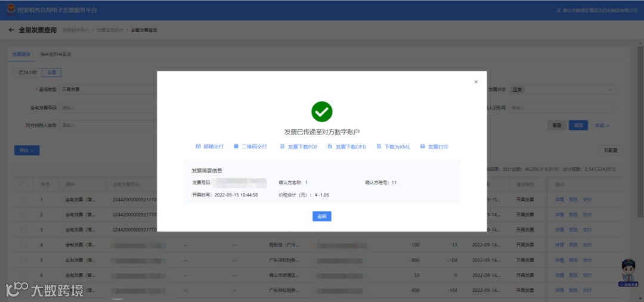Tick the checkbox for row 1
Screen dimensions: 644x302
click(x=24, y=200)
